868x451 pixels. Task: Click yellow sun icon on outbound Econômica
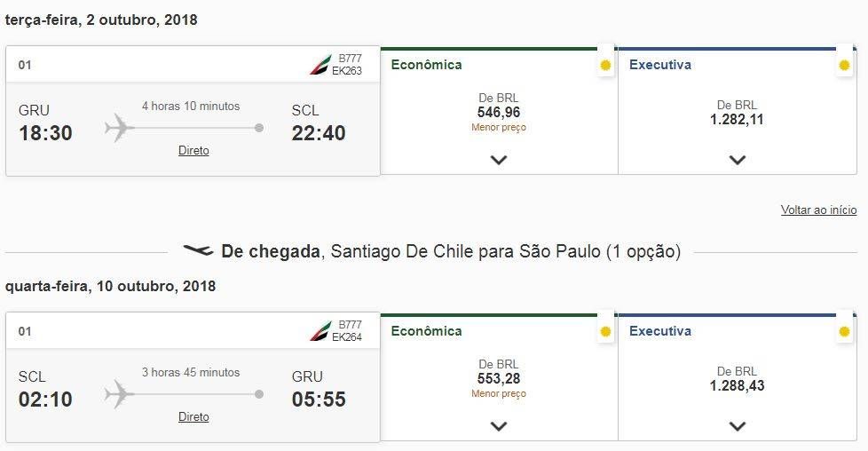[x=605, y=66]
